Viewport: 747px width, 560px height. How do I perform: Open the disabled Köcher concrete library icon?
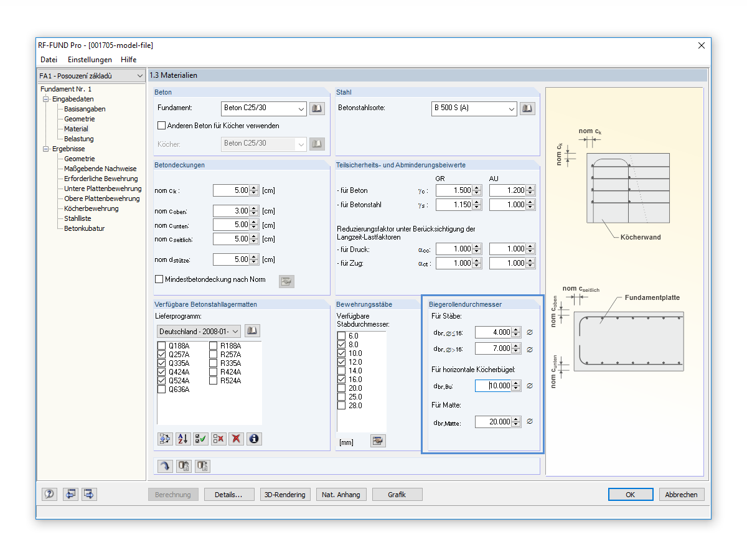click(317, 144)
